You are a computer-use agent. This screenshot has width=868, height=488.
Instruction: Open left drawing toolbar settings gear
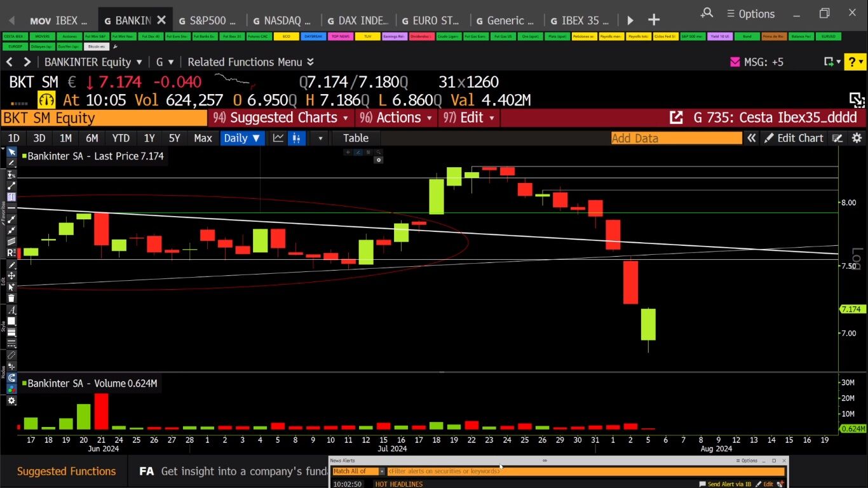[11, 400]
